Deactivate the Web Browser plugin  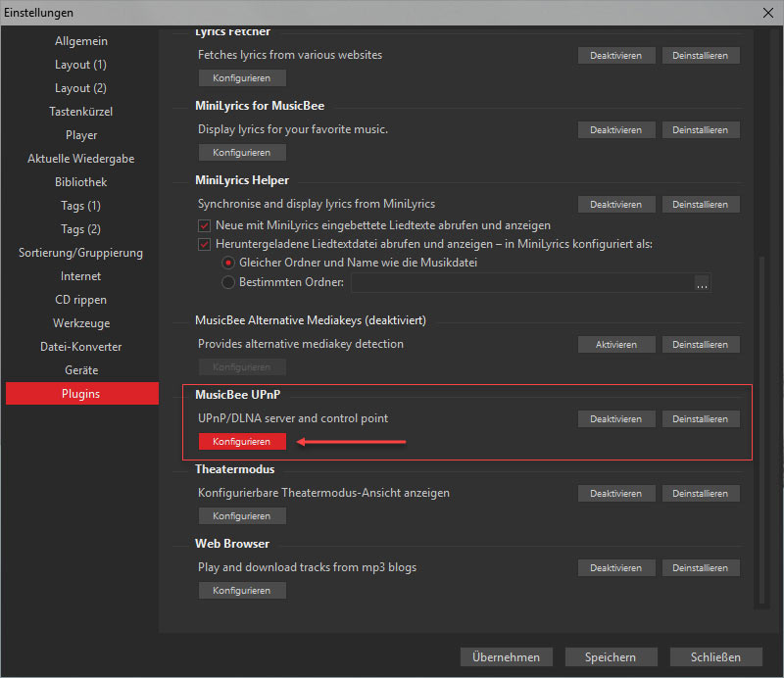[x=616, y=568]
